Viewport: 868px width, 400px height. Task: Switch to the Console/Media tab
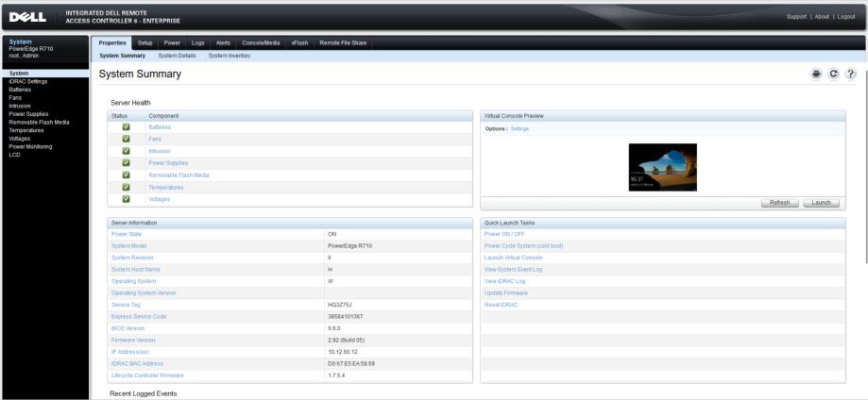(x=261, y=42)
